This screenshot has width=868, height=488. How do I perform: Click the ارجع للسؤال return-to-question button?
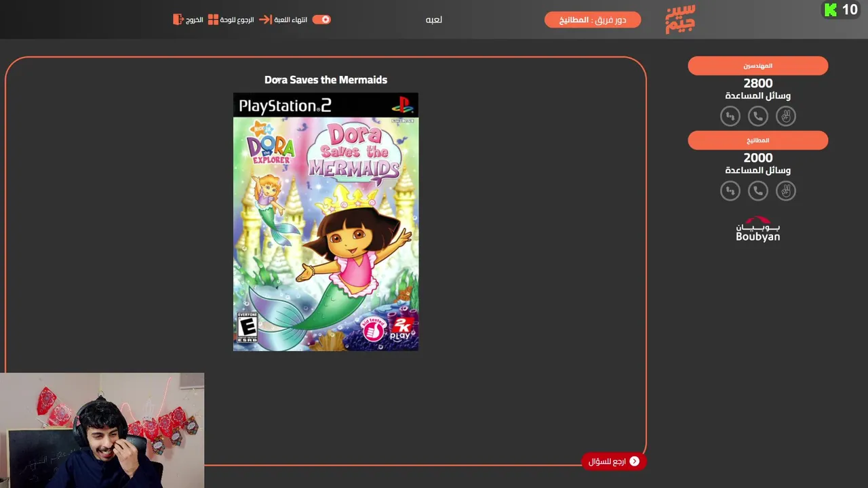614,462
